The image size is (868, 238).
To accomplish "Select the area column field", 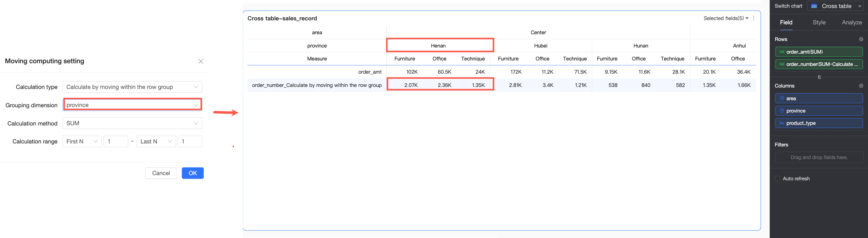I will 819,98.
